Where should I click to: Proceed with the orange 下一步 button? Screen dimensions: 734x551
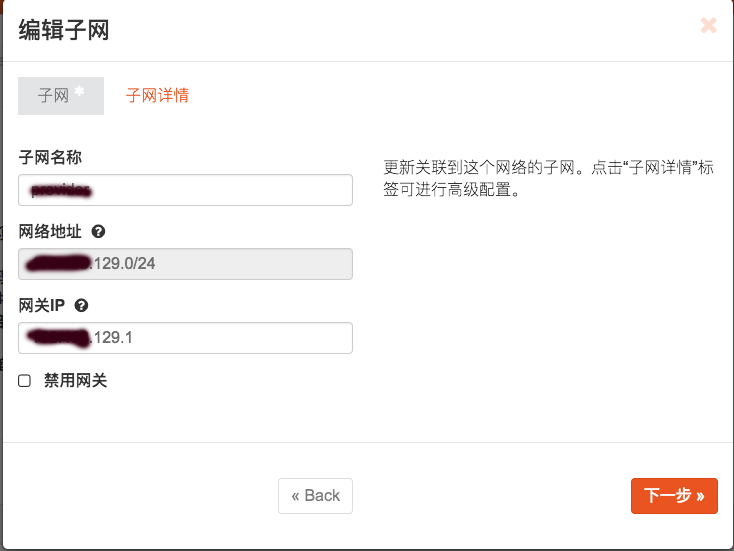pyautogui.click(x=674, y=496)
